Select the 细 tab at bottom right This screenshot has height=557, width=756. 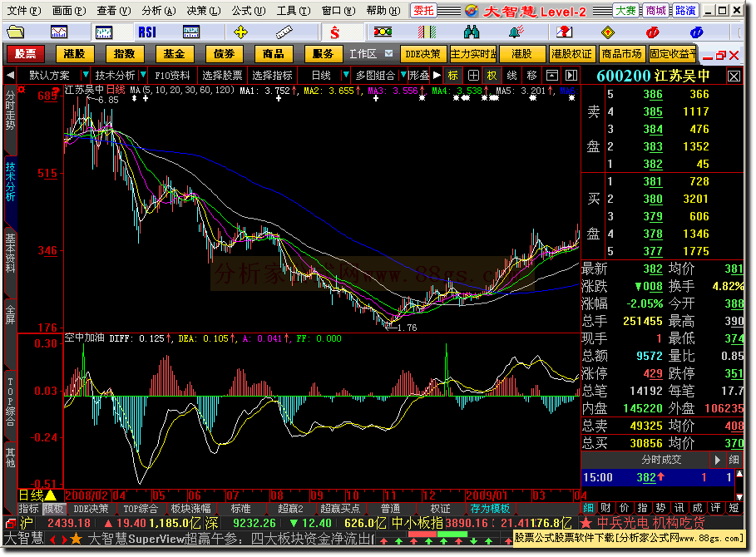588,508
